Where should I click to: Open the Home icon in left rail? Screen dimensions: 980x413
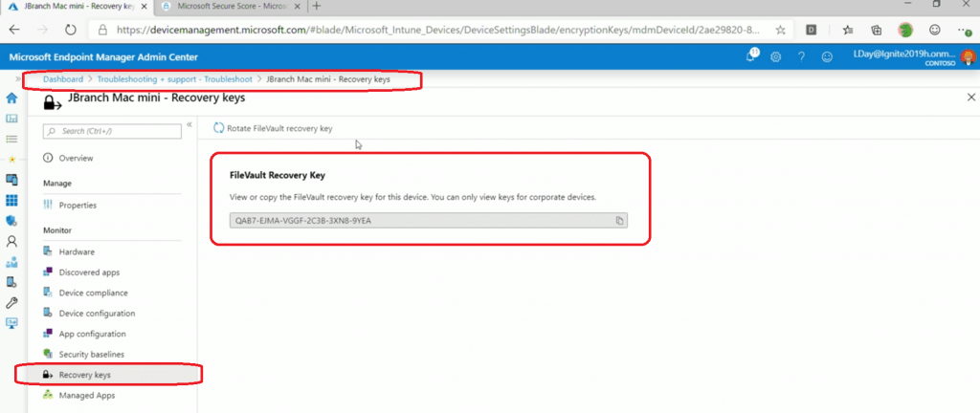coord(11,98)
